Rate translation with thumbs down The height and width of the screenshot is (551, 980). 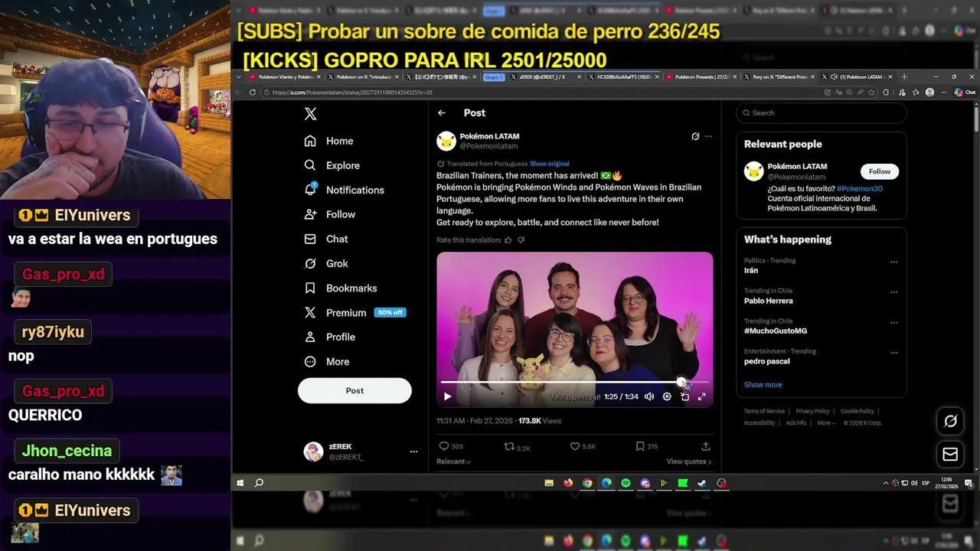click(x=521, y=240)
